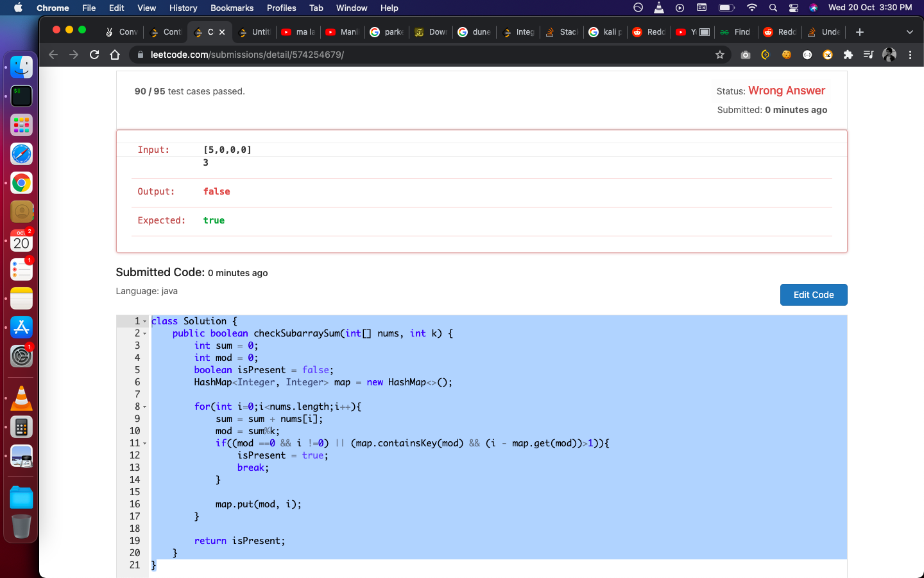This screenshot has height=578, width=924.
Task: Open Safari from the Dock
Action: (21, 154)
